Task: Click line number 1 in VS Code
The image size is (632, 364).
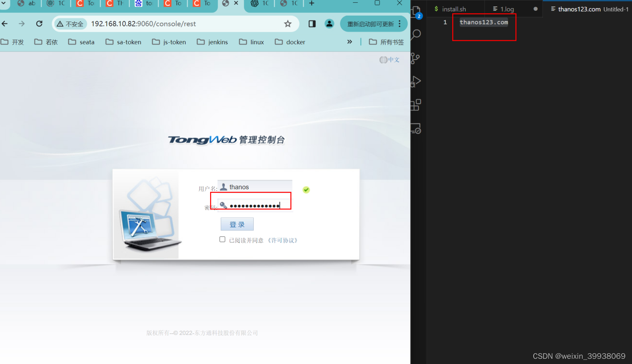Action: [445, 22]
